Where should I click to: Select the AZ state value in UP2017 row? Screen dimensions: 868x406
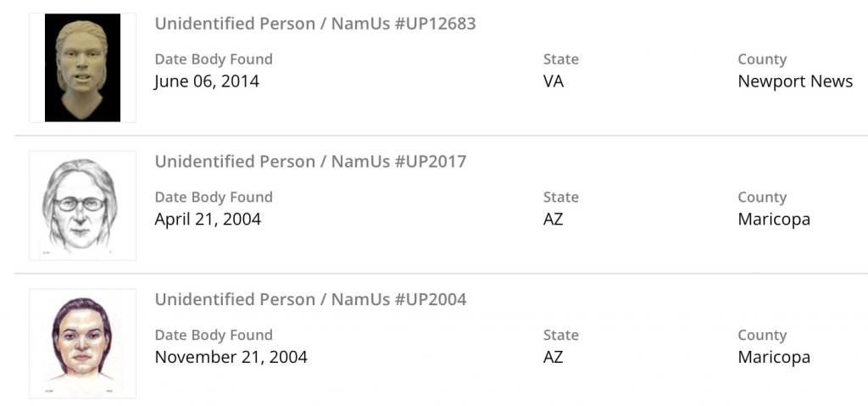point(554,220)
